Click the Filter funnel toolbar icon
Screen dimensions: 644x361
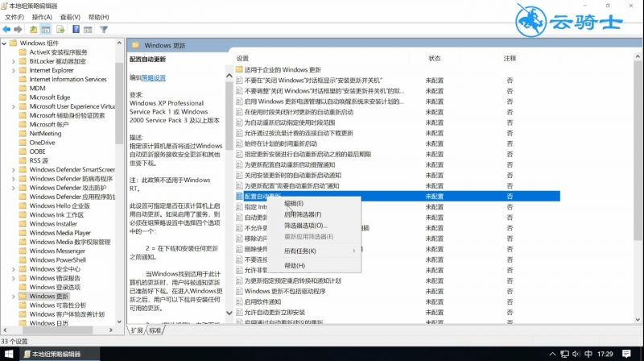click(x=104, y=29)
